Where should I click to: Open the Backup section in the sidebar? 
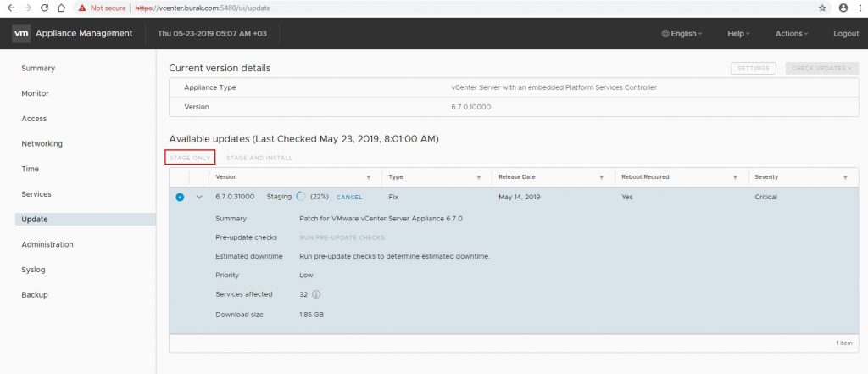pyautogui.click(x=35, y=295)
